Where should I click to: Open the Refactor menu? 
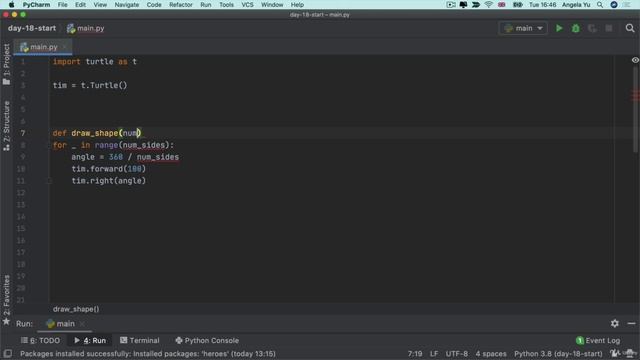(x=181, y=4)
